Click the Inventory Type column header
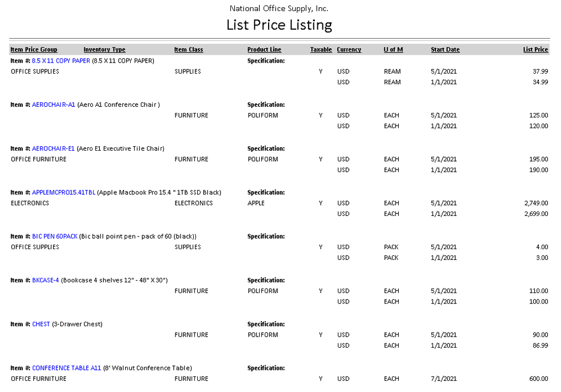This screenshot has width=561, height=392. tap(104, 50)
